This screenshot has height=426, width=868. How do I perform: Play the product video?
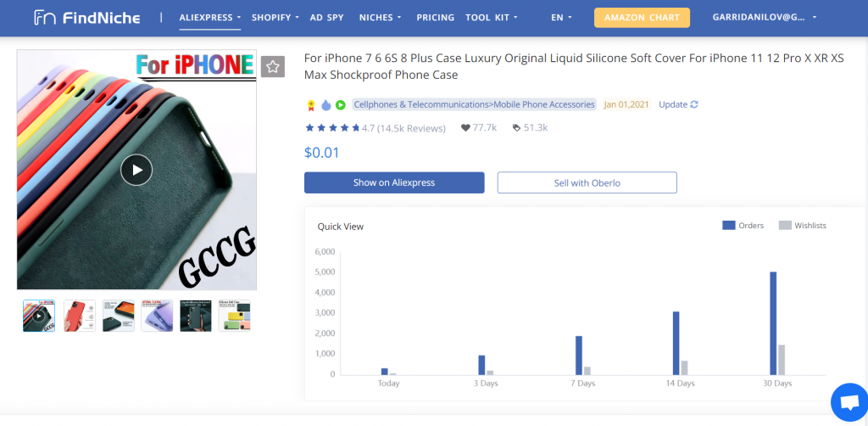[136, 170]
